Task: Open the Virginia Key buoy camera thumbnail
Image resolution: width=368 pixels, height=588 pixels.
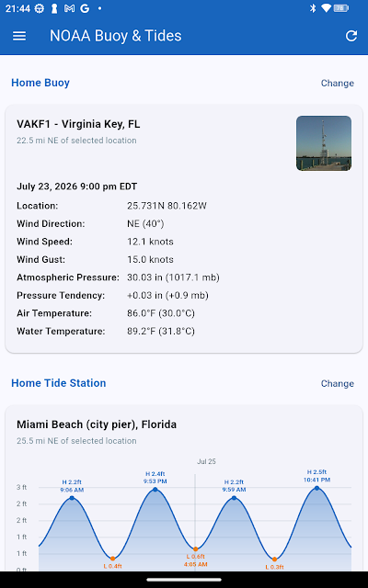Action: tap(324, 143)
